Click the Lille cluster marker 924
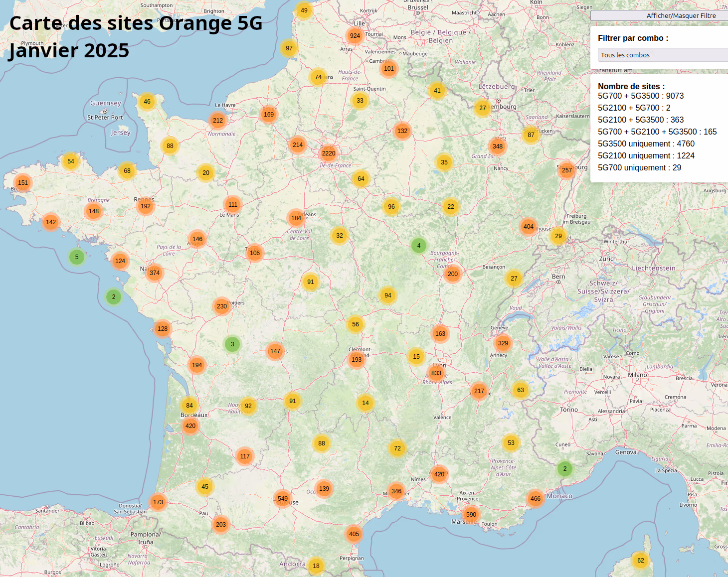This screenshot has height=577, width=728. click(x=355, y=36)
